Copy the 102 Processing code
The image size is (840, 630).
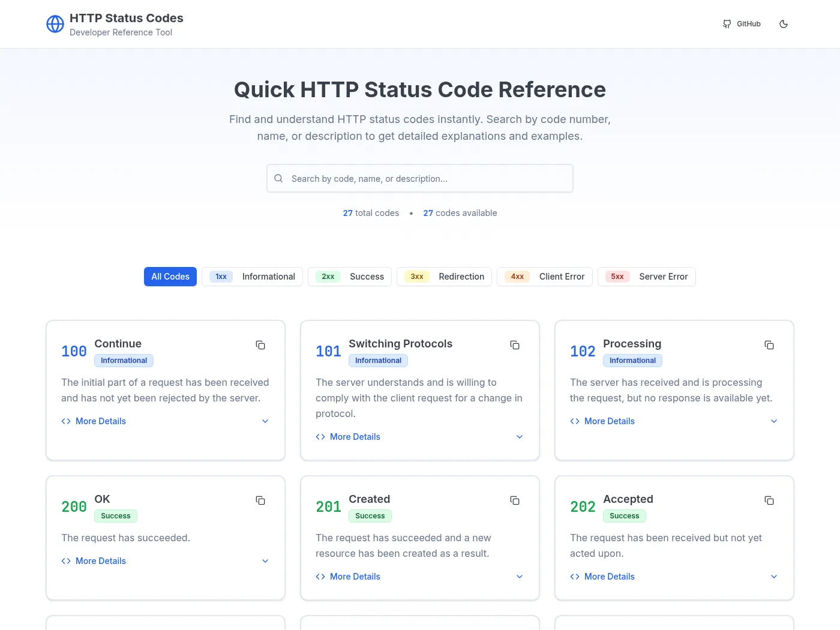(769, 345)
